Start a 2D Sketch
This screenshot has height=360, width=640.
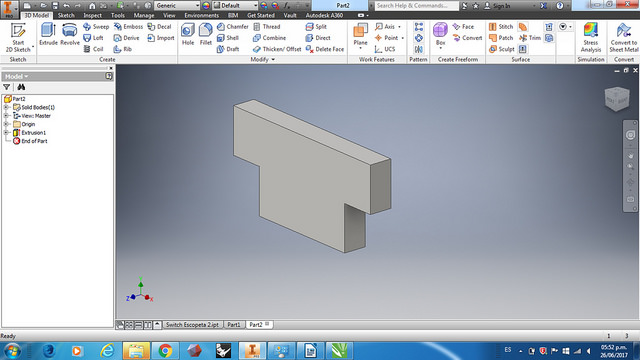[18, 38]
